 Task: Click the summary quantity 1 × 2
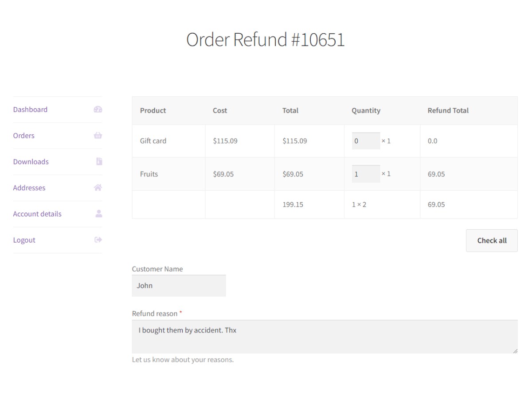click(359, 204)
